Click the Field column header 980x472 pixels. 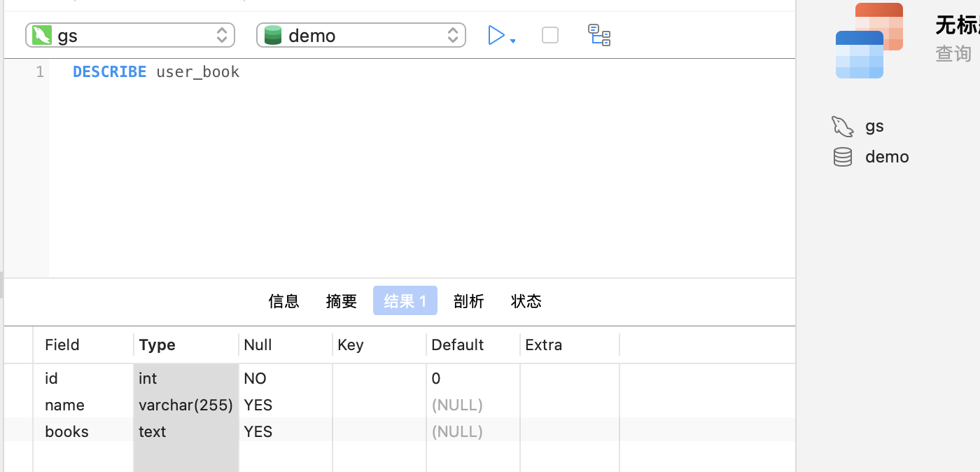[83, 345]
